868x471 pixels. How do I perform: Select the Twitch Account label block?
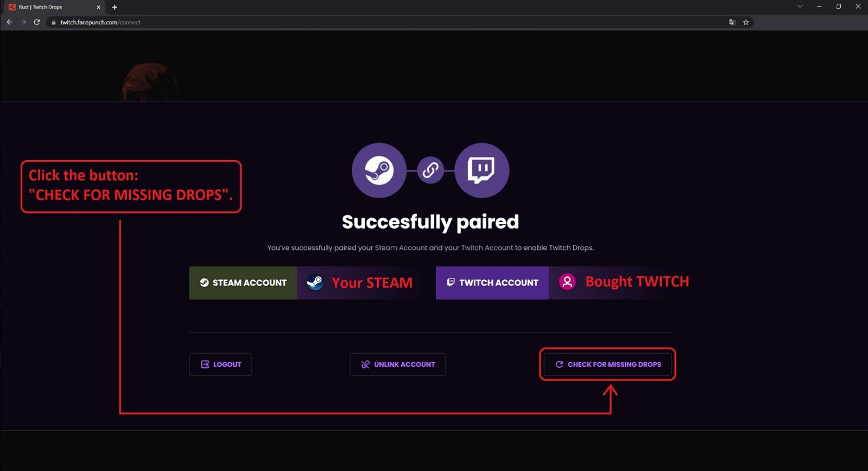492,282
